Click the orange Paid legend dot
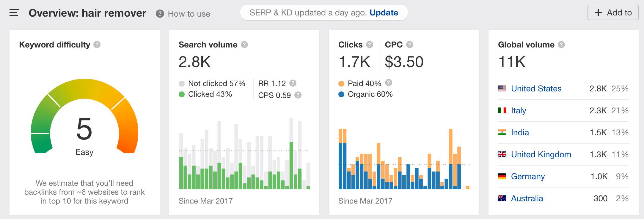 pos(341,84)
